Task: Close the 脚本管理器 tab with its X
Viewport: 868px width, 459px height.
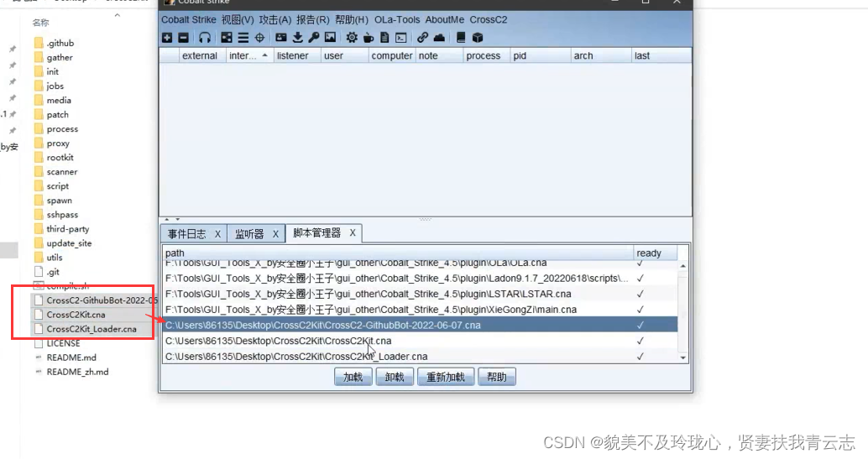Action: [352, 233]
